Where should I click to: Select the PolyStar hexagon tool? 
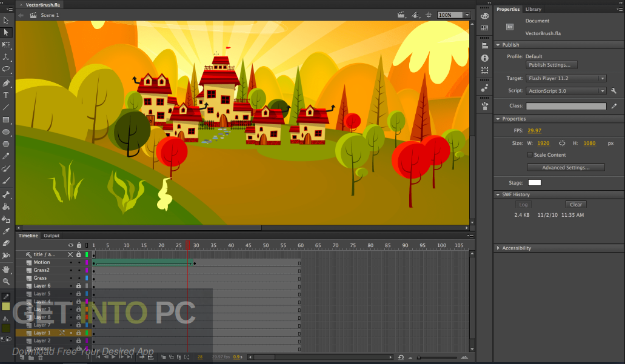[6, 144]
